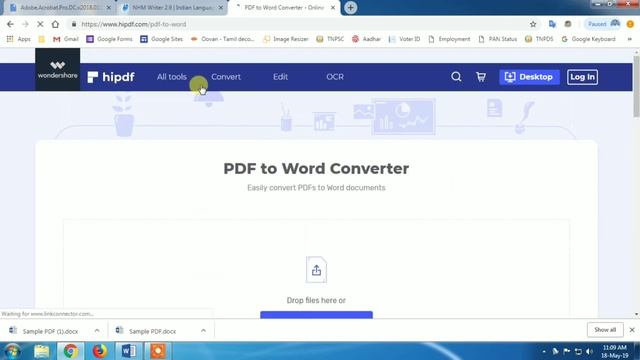Open Firefox from the taskbar
Viewport: 640px width, 360px height.
tap(100, 351)
